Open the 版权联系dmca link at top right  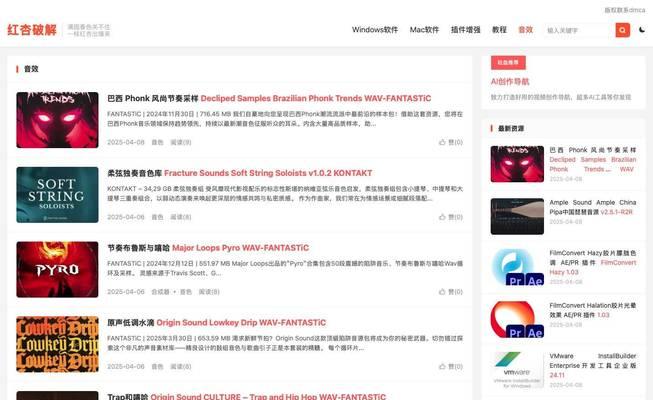(x=625, y=10)
